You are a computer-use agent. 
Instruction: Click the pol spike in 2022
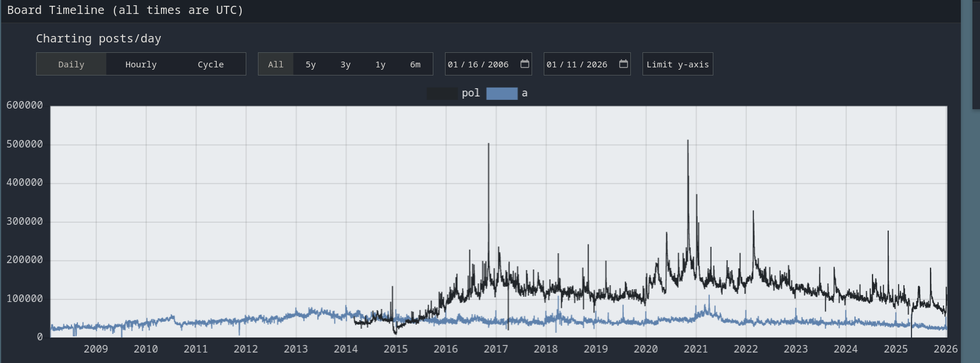tap(753, 211)
